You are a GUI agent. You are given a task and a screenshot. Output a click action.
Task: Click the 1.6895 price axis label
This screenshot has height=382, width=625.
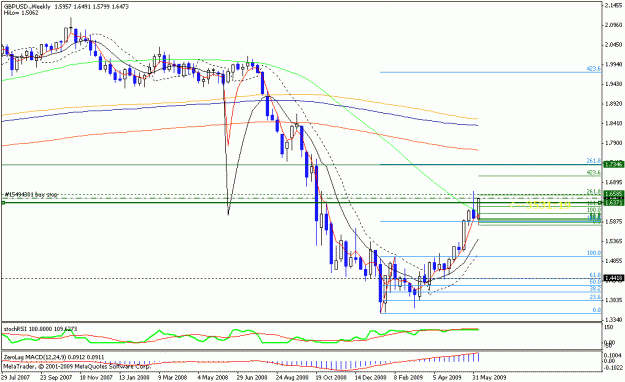[x=613, y=182]
